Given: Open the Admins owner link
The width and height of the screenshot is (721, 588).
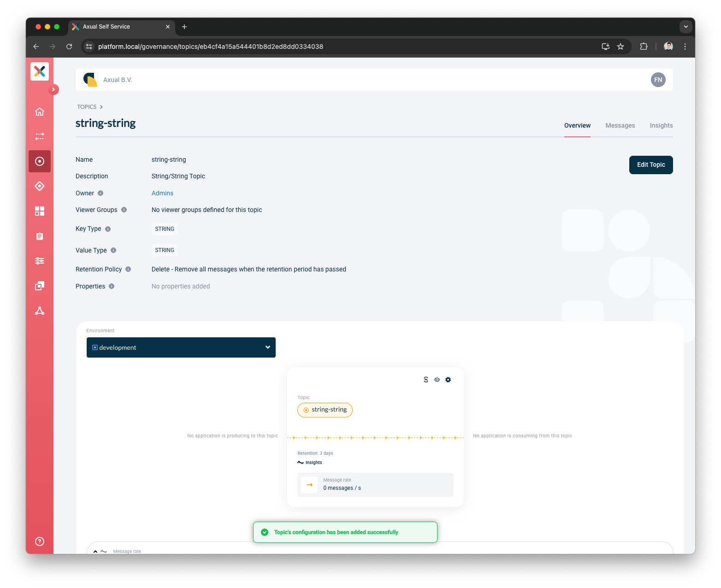Looking at the screenshot, I should click(x=162, y=193).
